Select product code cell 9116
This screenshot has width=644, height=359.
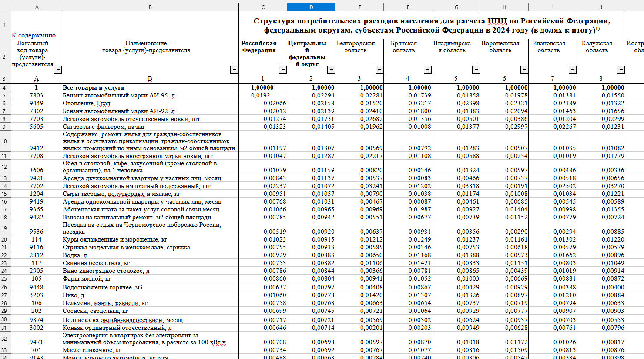click(x=37, y=247)
